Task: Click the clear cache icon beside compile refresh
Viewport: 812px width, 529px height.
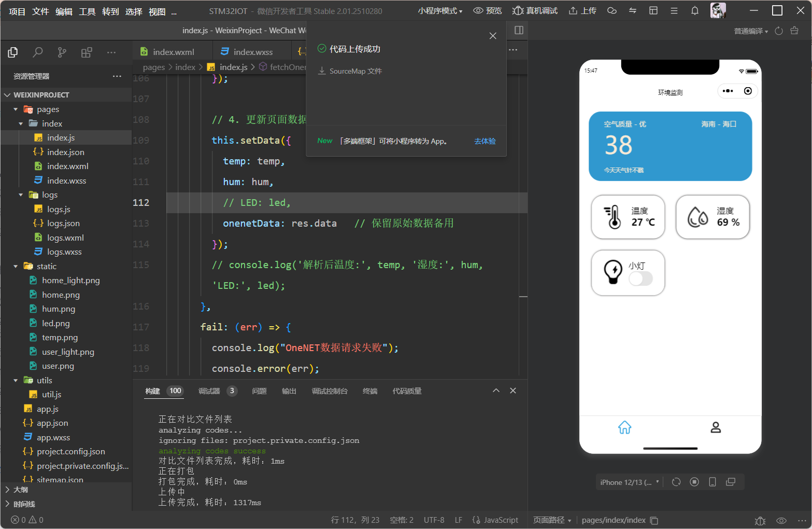Action: [x=794, y=31]
